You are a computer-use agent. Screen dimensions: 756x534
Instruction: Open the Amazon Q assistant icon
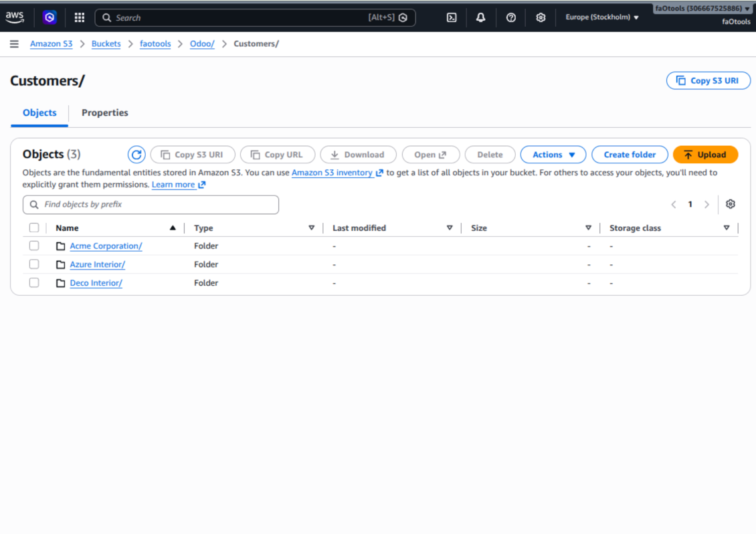click(50, 17)
